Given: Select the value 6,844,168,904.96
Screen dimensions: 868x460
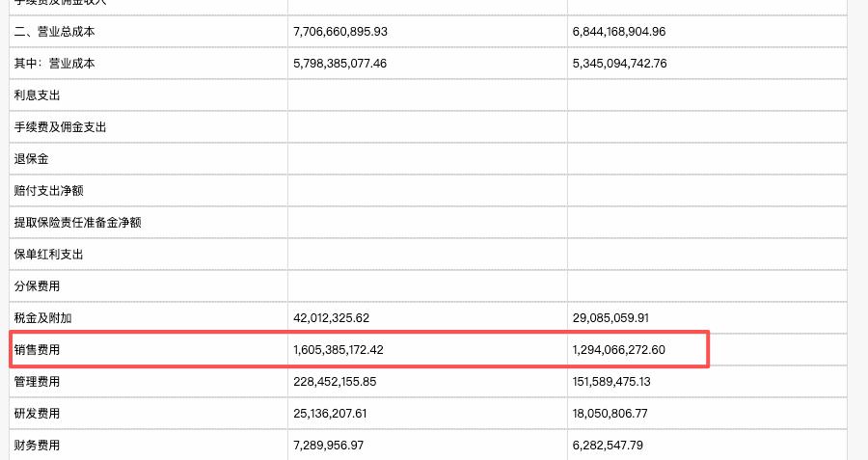Looking at the screenshot, I should pyautogui.click(x=618, y=32).
